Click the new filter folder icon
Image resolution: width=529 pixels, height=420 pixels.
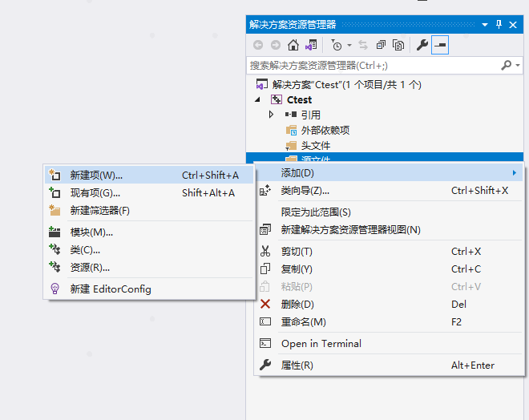55,210
